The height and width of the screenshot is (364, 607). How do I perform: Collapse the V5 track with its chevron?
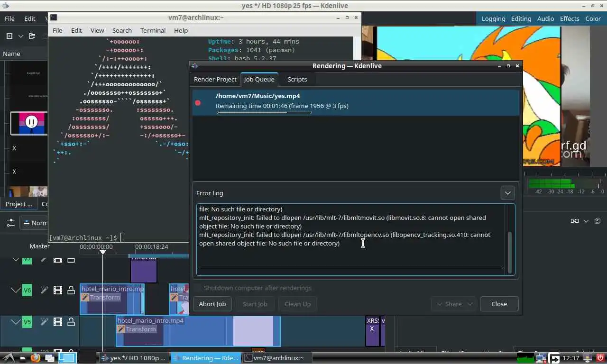click(16, 322)
